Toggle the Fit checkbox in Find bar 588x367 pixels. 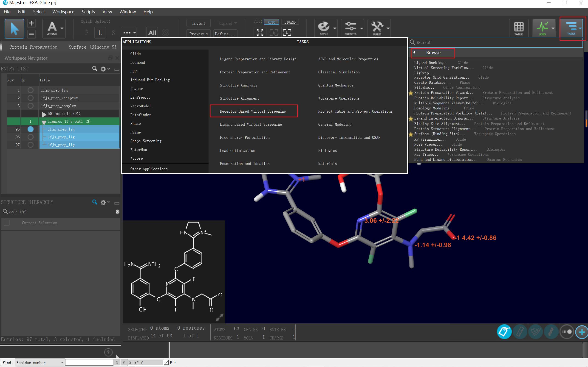click(x=166, y=363)
